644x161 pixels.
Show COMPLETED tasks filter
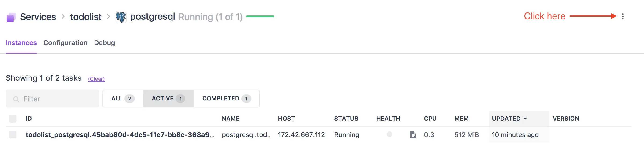pos(227,99)
